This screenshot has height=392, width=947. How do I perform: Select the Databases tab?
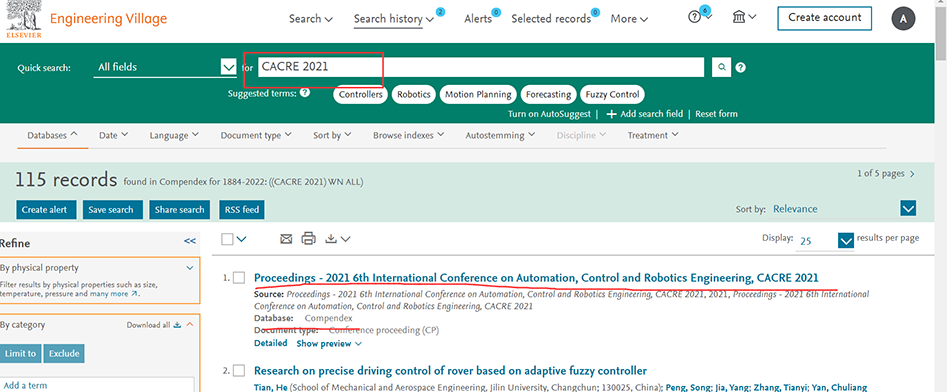[53, 135]
